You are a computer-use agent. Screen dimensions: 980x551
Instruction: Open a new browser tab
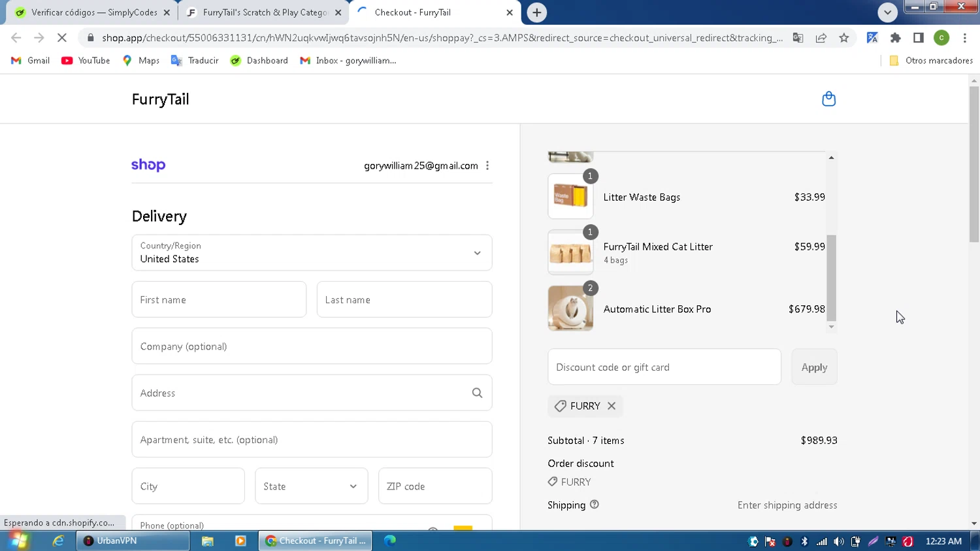click(536, 12)
